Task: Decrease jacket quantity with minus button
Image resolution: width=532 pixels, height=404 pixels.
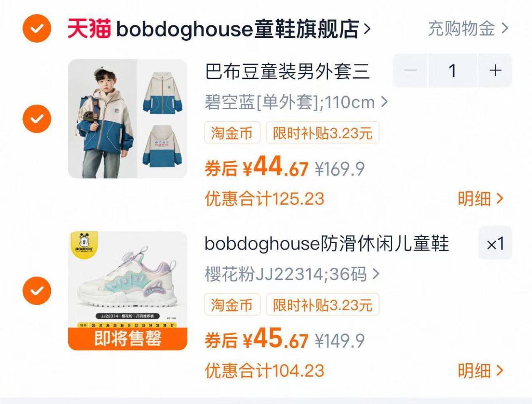Action: pos(410,71)
